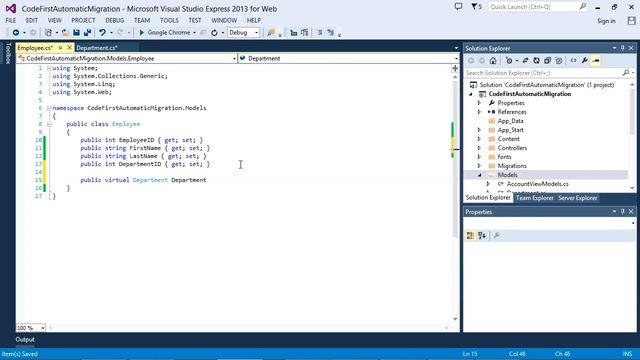Click the Comment out lines toolbar icon
The height and width of the screenshot is (360, 640).
320,33
